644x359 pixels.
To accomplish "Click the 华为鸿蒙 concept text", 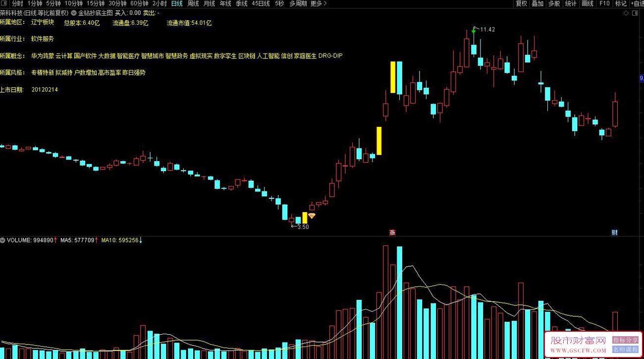I will point(43,56).
